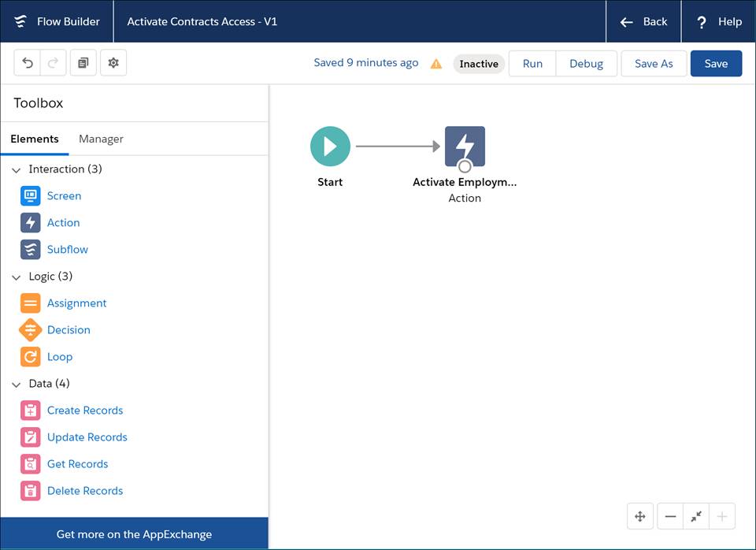Select the Action element icon

point(29,222)
